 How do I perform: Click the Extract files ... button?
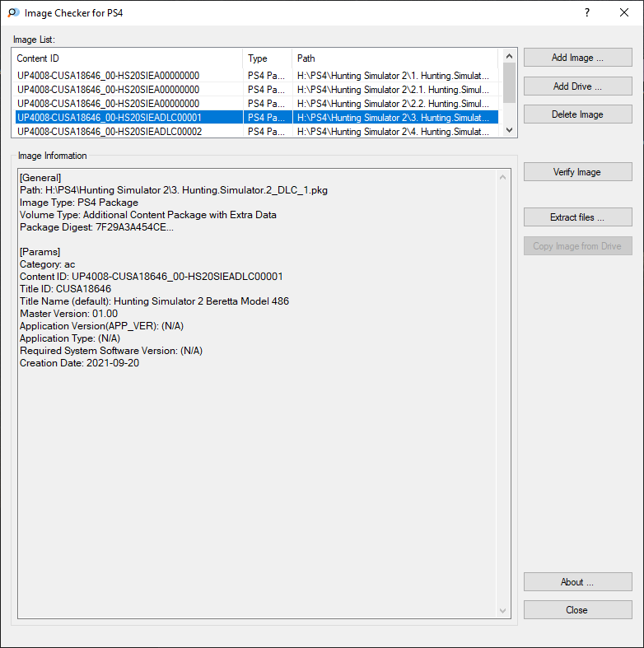(x=577, y=217)
